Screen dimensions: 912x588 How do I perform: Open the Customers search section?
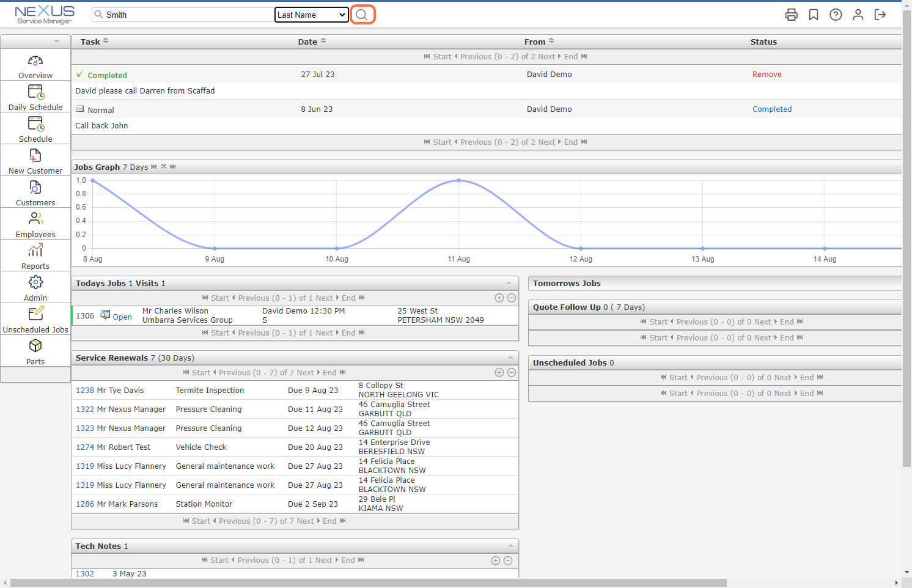pos(35,192)
